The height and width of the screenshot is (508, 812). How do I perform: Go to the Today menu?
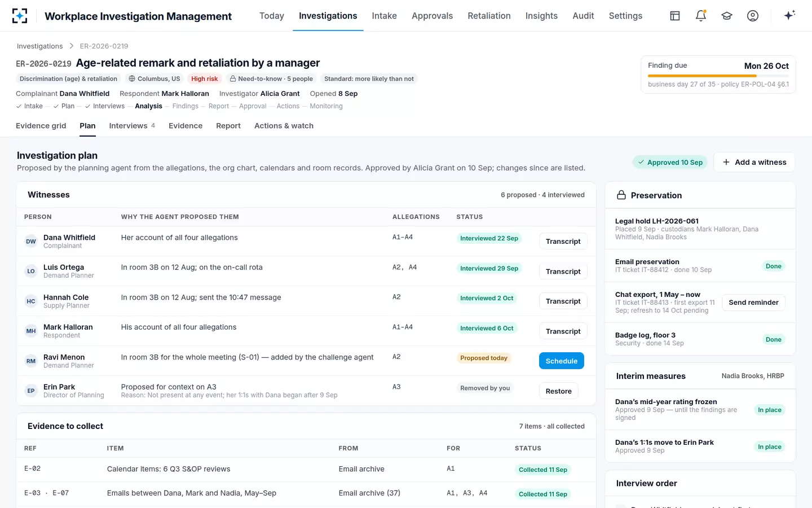tap(272, 16)
